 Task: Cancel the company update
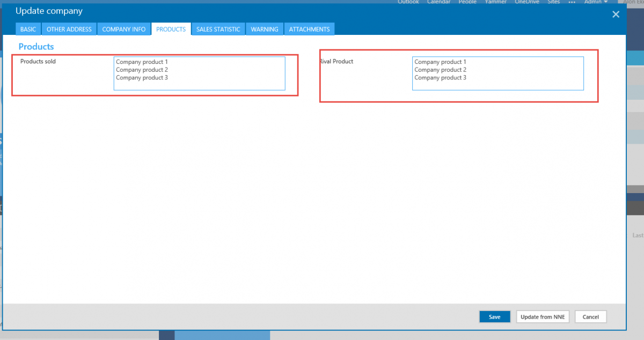(x=590, y=317)
